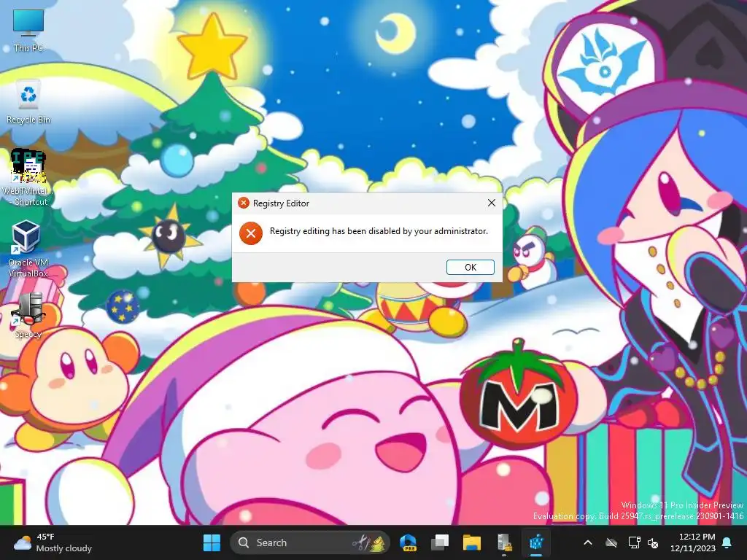
Task: Click the muted volume tray icon
Action: pyautogui.click(x=653, y=542)
